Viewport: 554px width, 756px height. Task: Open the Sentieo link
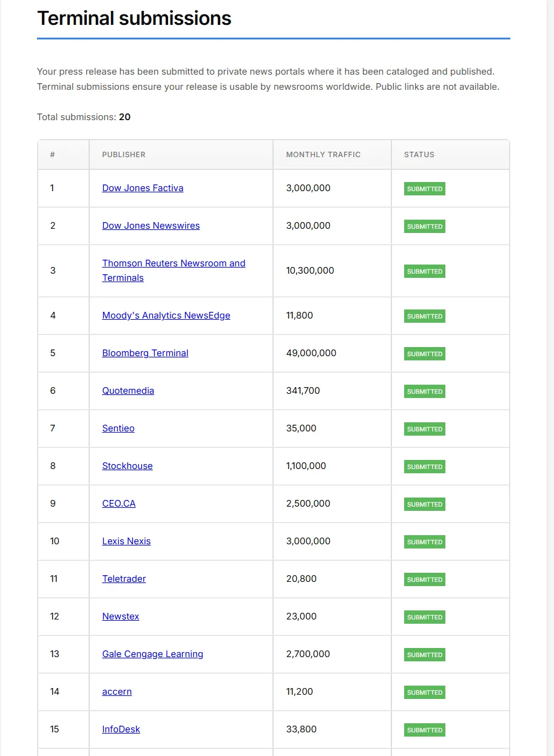pos(118,428)
